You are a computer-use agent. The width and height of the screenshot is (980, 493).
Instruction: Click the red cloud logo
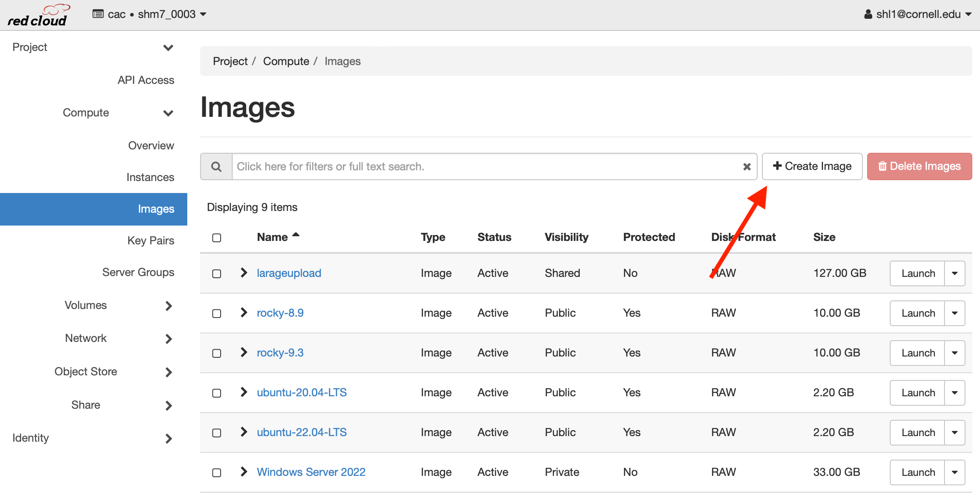(38, 15)
